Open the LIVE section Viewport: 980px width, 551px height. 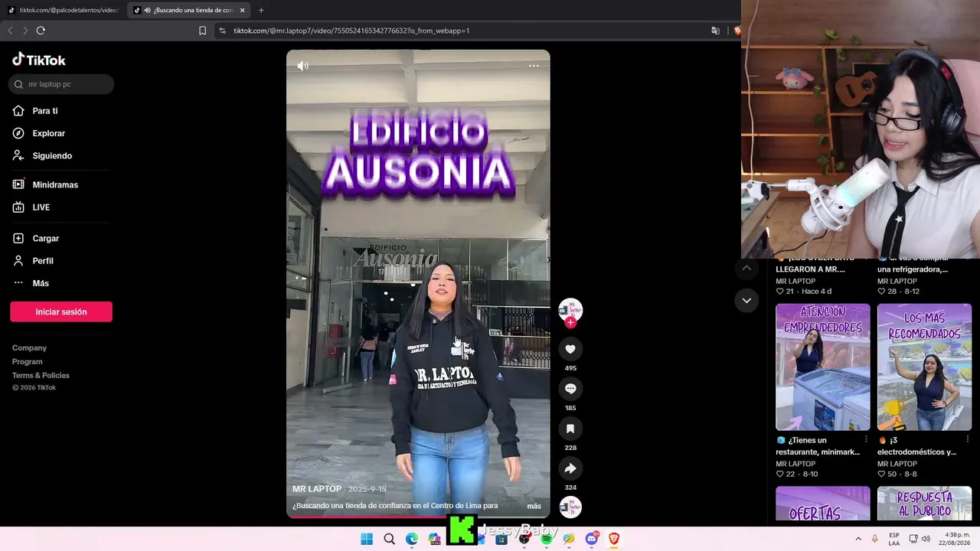pos(41,207)
